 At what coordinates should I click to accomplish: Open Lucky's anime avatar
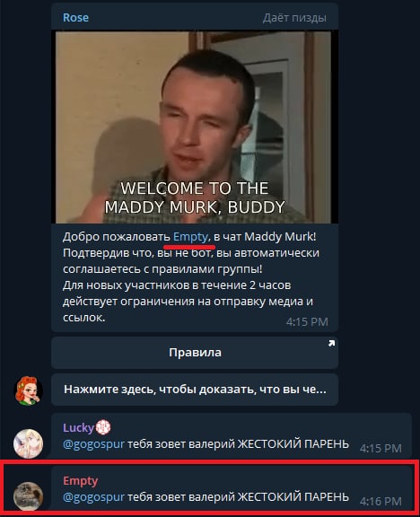(28, 443)
